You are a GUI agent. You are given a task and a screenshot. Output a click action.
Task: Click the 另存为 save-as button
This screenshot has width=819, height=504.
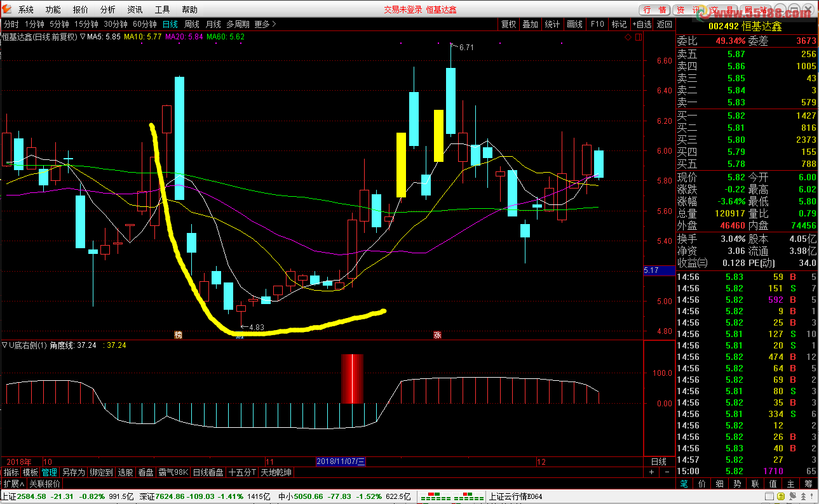(x=73, y=472)
